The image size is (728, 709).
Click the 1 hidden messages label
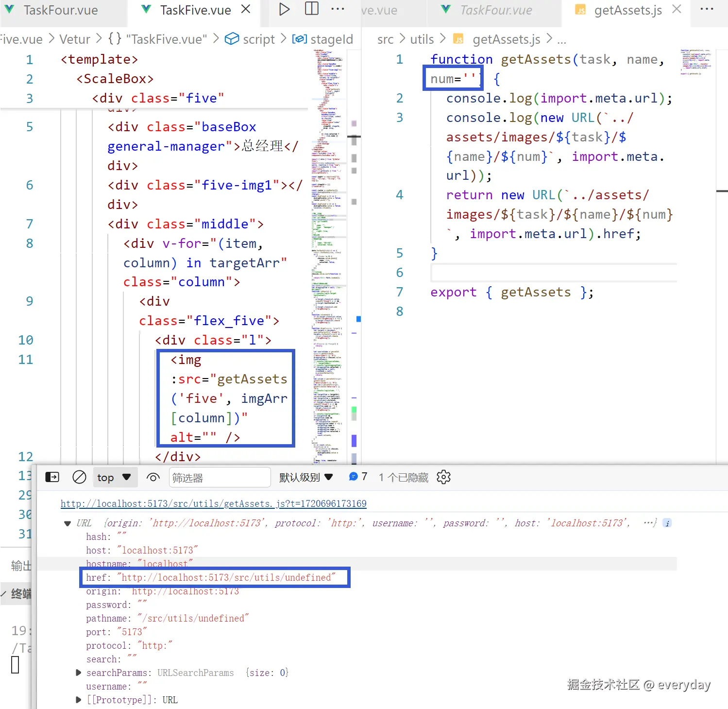coord(404,478)
